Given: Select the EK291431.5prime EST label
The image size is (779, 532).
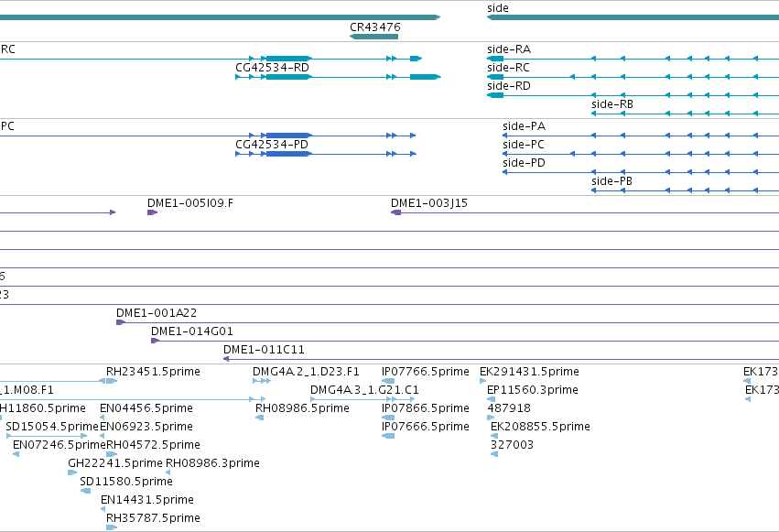Looking at the screenshot, I should (530, 372).
